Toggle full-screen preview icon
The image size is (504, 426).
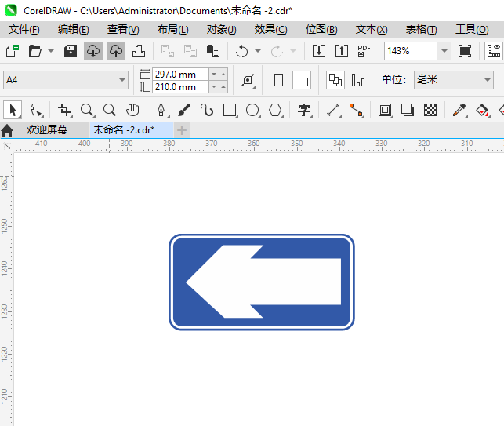click(465, 51)
